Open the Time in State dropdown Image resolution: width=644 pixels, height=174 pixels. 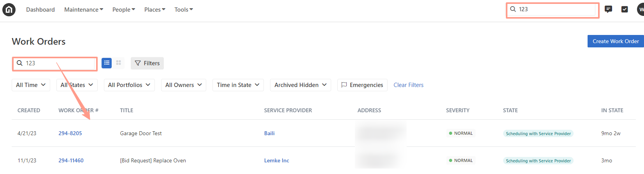tap(238, 85)
